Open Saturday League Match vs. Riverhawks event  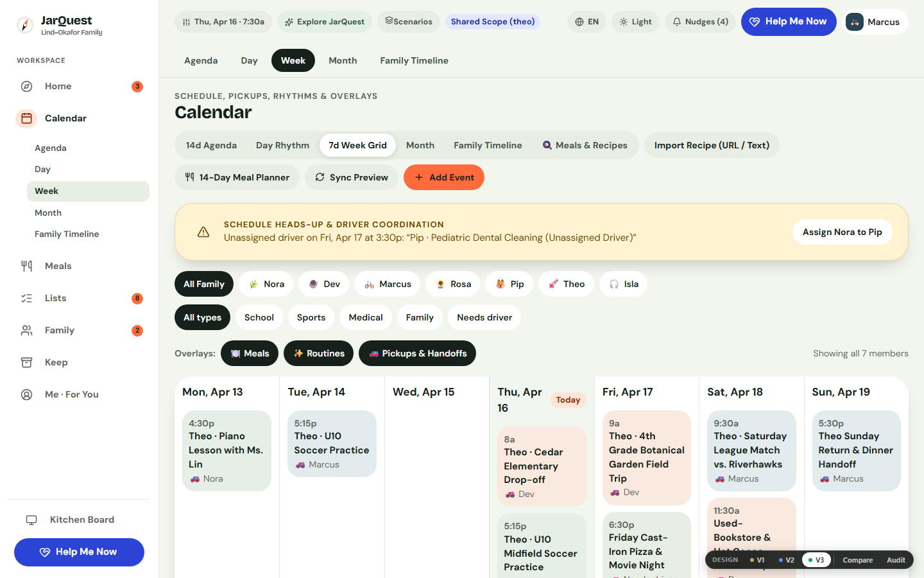pyautogui.click(x=751, y=451)
